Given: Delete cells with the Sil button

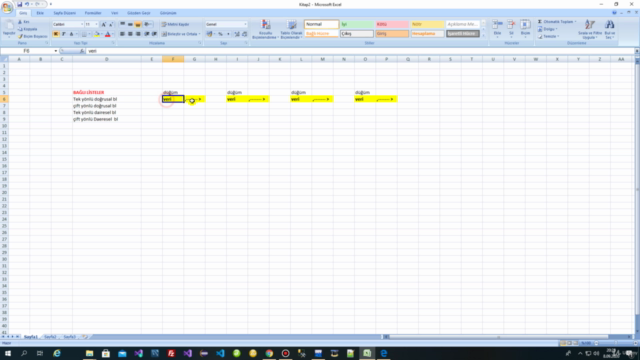Looking at the screenshot, I should coord(511,29).
